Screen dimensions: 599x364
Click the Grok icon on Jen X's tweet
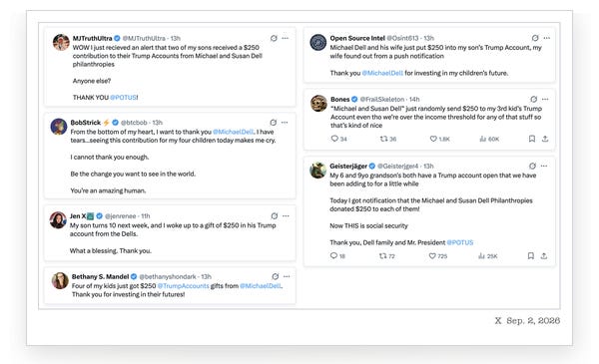[275, 216]
